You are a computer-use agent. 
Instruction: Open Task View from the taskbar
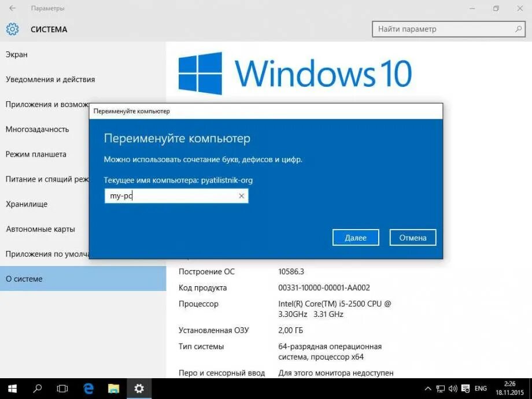tap(62, 389)
